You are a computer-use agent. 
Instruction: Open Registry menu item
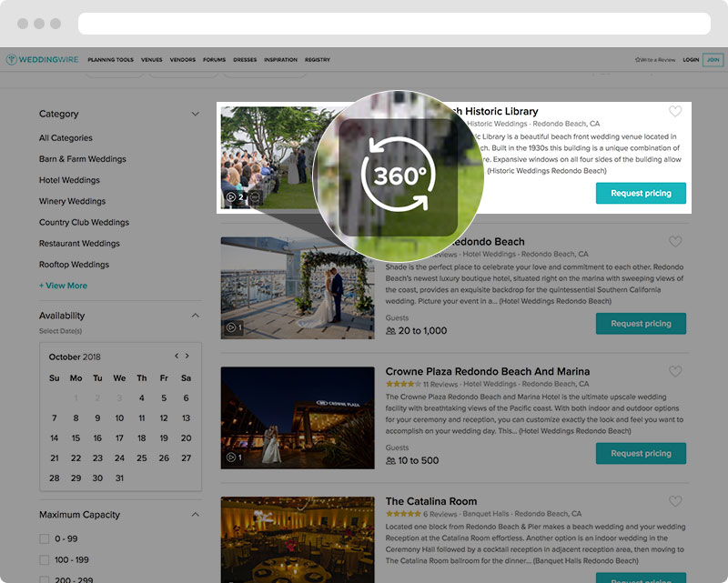point(318,60)
